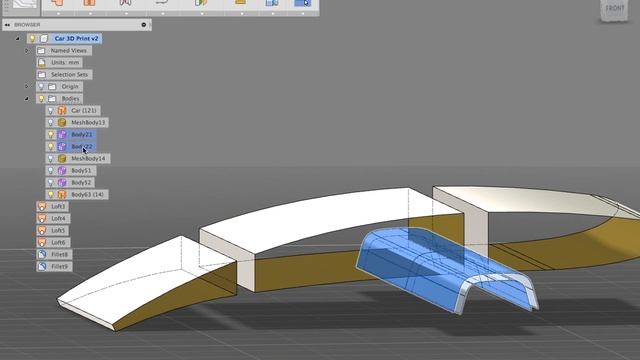Hide Body63 (14) using its lightbulb
This screenshot has height=360, width=640.
51,195
